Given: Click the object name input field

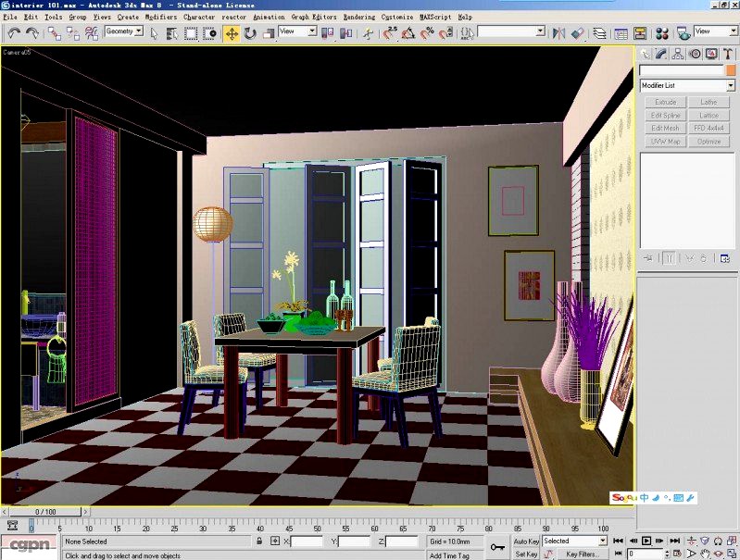Looking at the screenshot, I should tap(682, 70).
